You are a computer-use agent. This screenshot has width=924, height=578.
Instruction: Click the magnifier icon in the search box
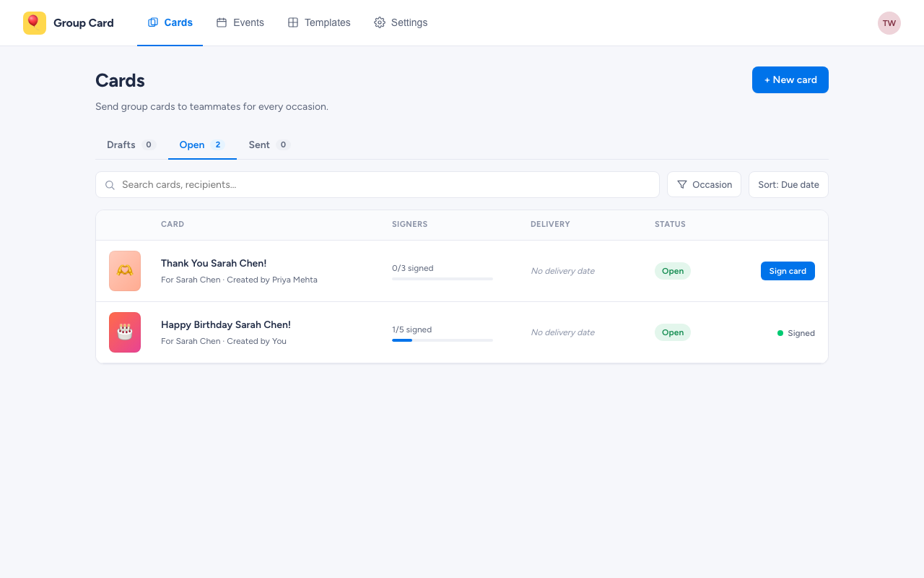[x=110, y=185]
